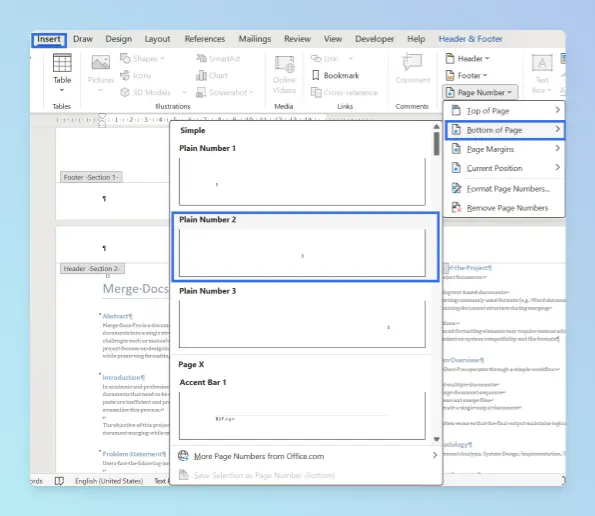Expand More Page Numbers submenu arrow

(435, 455)
